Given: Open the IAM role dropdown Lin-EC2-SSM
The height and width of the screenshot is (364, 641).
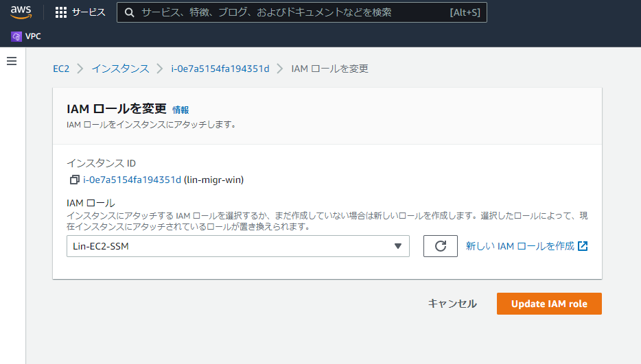Looking at the screenshot, I should [x=238, y=246].
